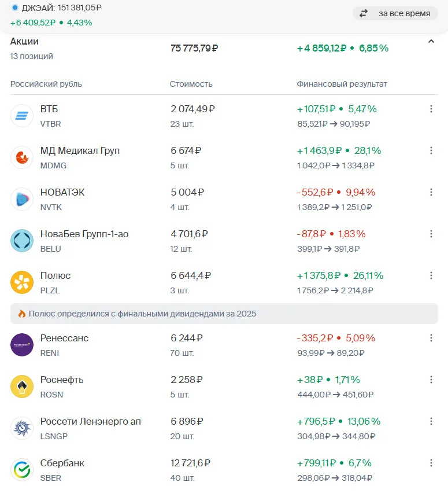Screen dimensions: 448x497
Task: Open the three-dot menu for МД Медикал Груп
Action: tap(431, 150)
